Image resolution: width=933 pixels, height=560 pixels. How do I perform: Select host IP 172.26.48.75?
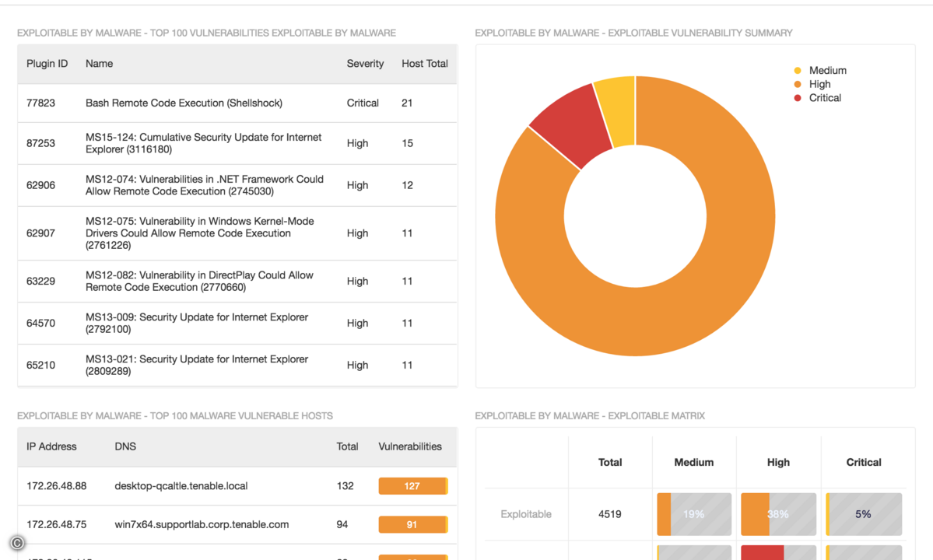[57, 524]
